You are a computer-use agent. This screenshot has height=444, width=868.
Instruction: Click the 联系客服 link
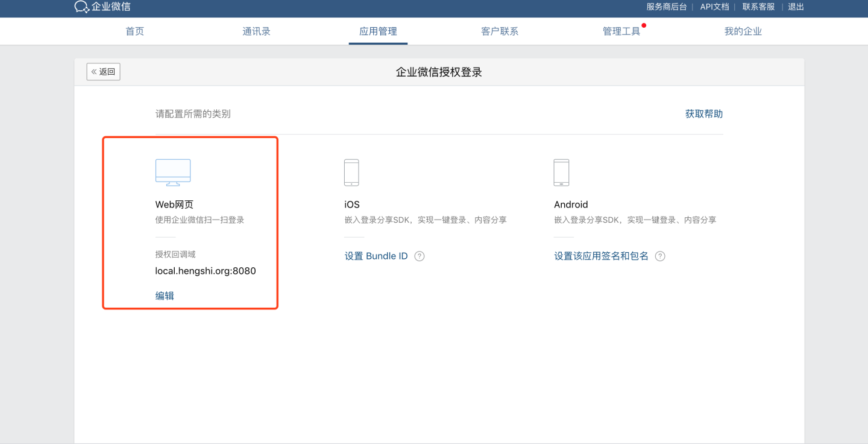[758, 7]
